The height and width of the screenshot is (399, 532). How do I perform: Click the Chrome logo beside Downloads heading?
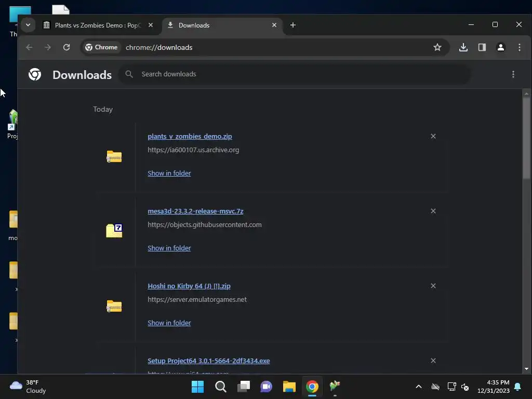pos(35,74)
